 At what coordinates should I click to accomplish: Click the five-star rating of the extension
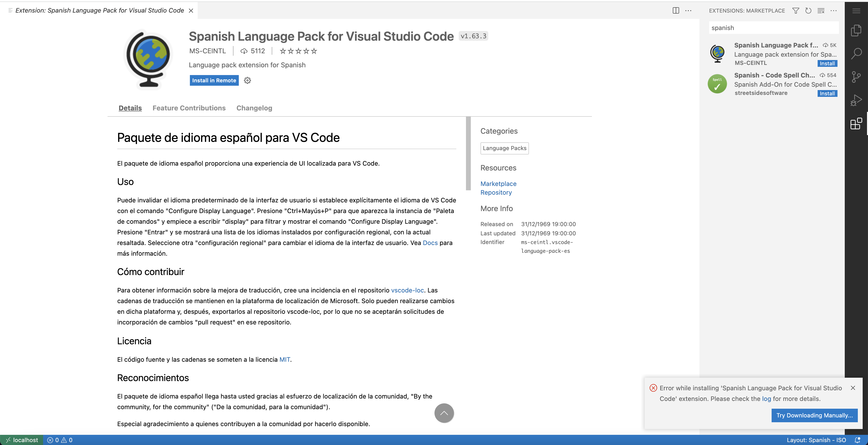[298, 51]
